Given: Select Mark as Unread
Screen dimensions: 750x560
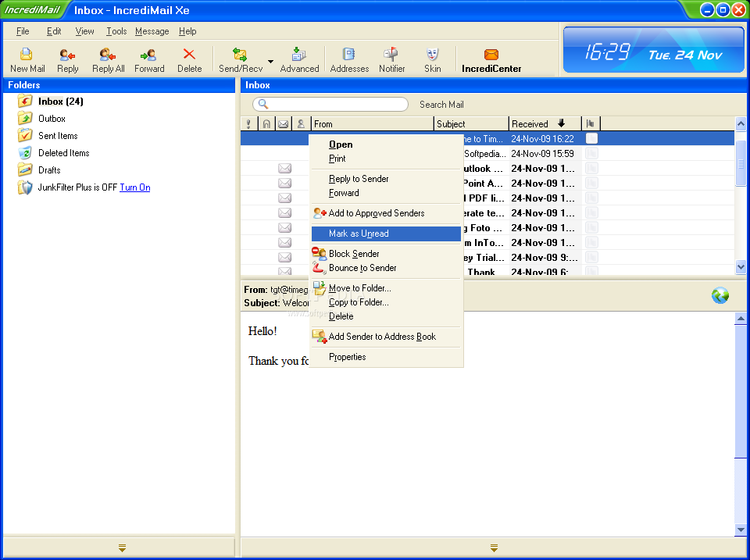Looking at the screenshot, I should [386, 234].
